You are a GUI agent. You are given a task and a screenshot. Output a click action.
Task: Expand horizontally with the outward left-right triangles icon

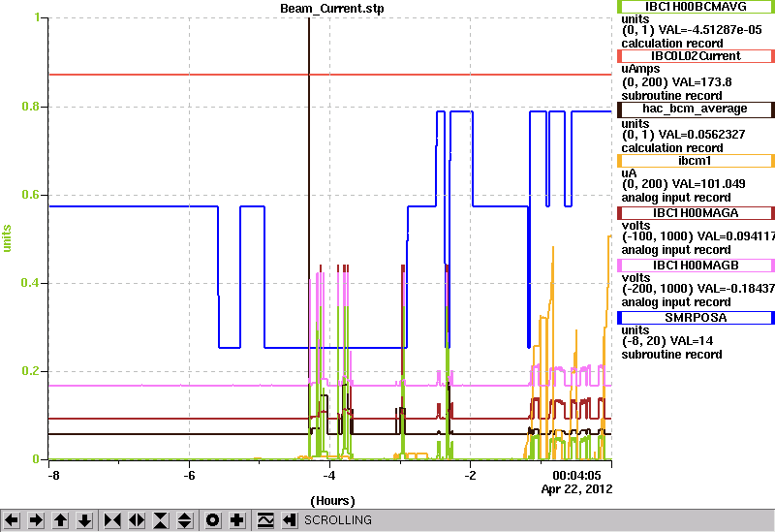tap(137, 520)
